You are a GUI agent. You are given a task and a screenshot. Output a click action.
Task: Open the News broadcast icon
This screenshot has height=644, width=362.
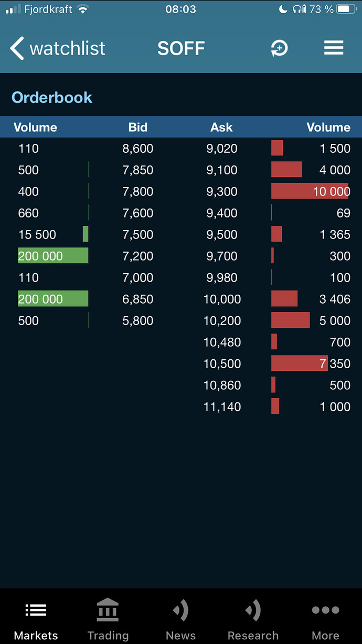pos(180,610)
